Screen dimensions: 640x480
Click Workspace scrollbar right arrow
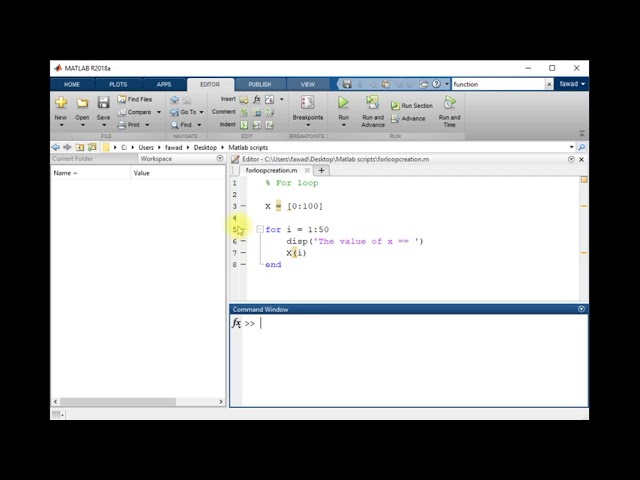[x=221, y=402]
